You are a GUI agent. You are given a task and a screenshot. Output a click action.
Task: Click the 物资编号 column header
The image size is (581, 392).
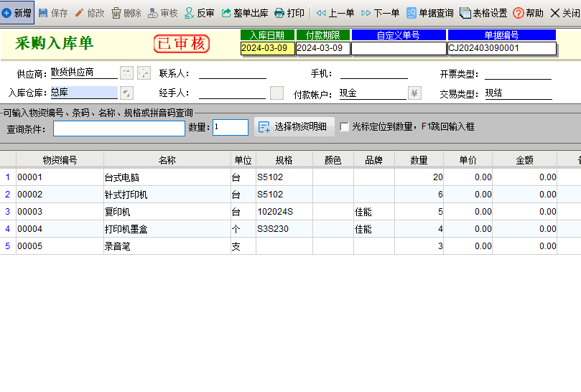[60, 160]
